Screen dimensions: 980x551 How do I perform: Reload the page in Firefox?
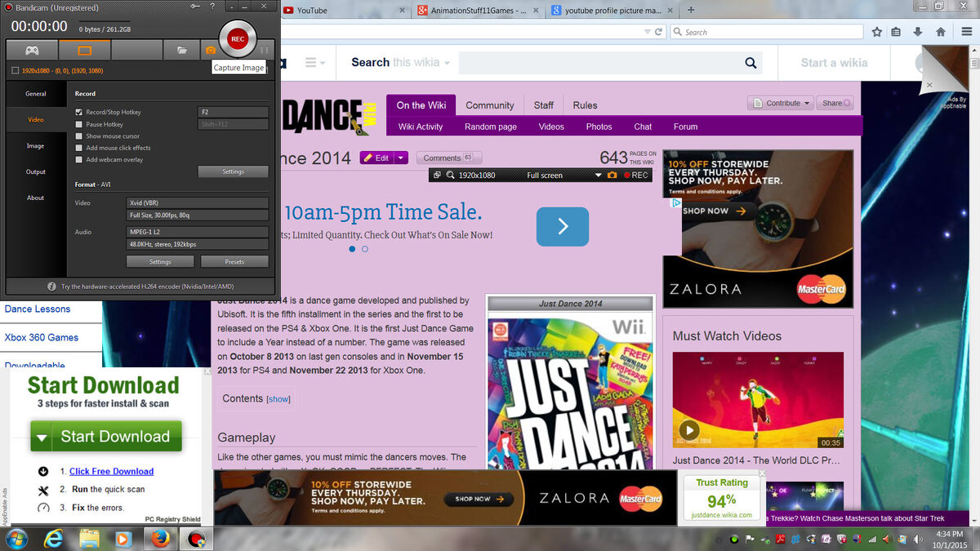click(658, 33)
